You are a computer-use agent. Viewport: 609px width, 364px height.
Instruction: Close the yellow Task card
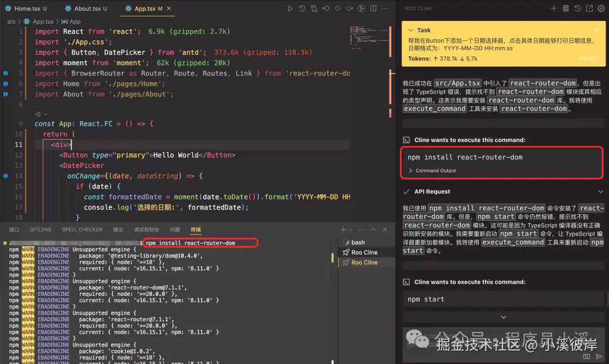(x=596, y=30)
